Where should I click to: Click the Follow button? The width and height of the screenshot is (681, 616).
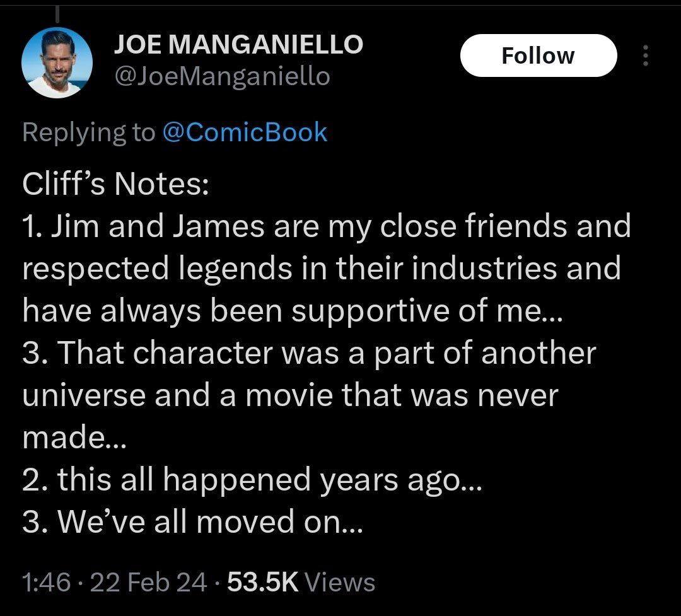[x=538, y=55]
